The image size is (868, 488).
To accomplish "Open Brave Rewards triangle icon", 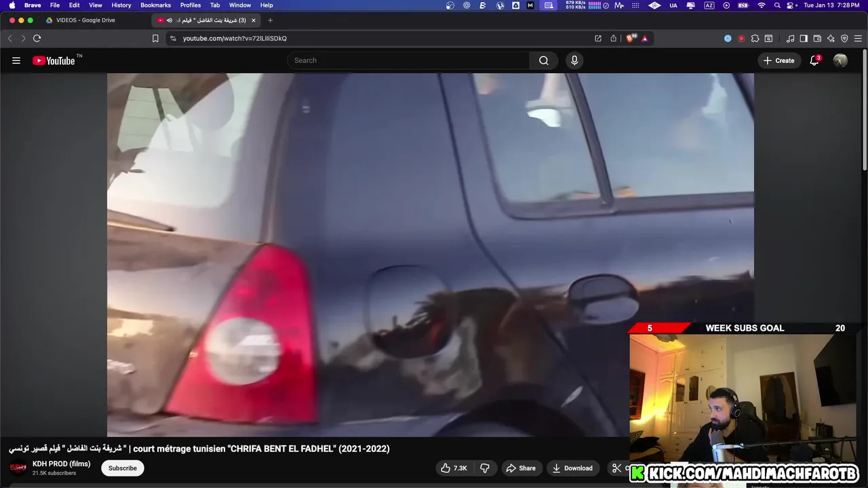I will (644, 39).
